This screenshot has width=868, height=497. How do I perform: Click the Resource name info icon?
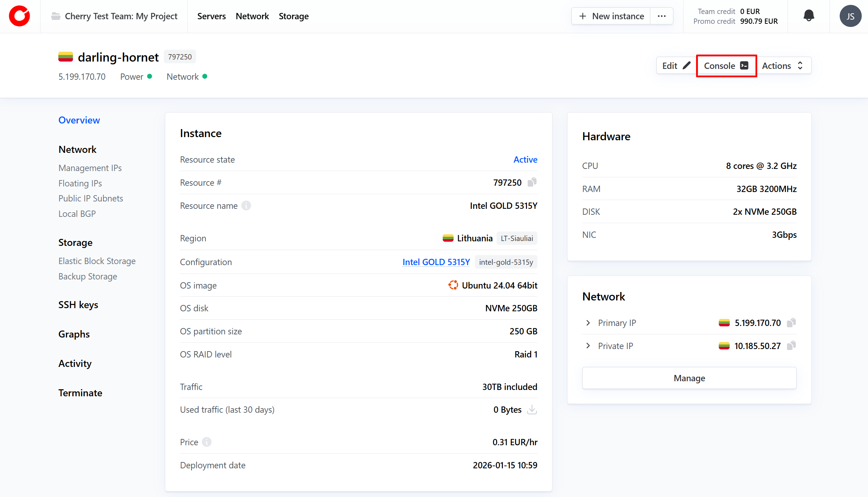246,206
